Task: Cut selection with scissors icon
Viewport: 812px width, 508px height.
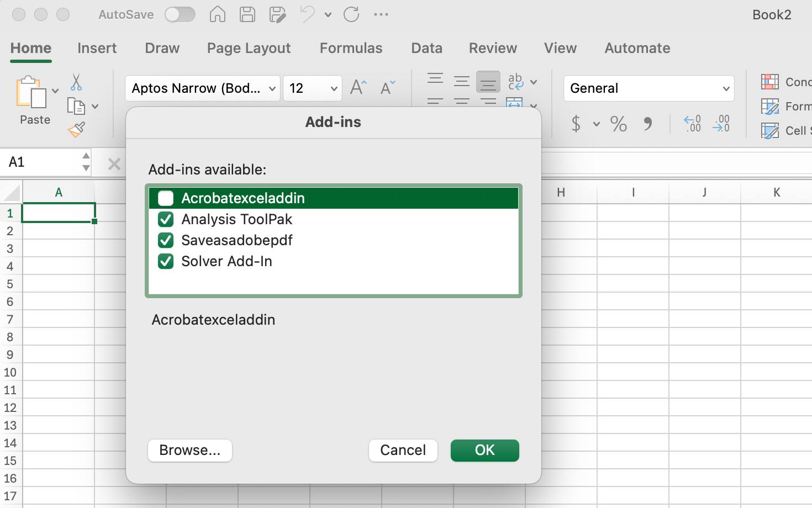Action: point(76,82)
